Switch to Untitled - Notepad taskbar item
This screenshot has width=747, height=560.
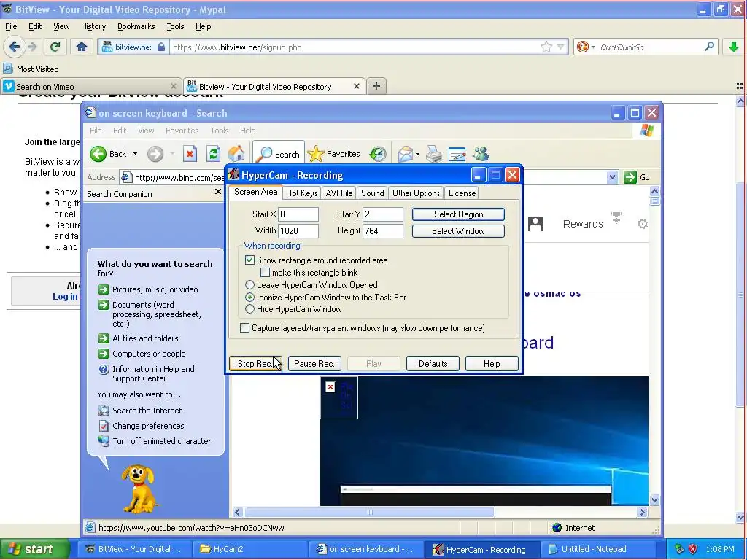click(599, 549)
